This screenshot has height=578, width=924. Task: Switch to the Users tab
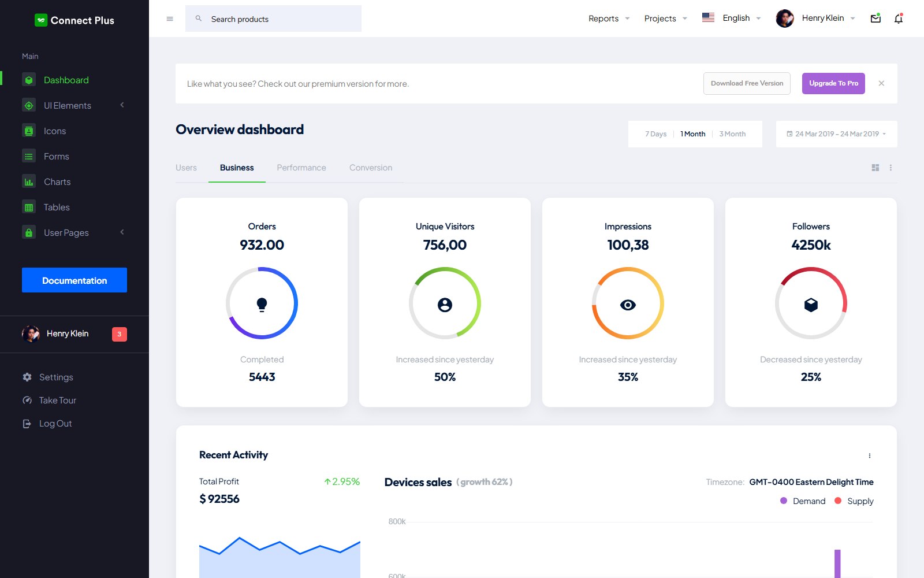click(x=186, y=168)
